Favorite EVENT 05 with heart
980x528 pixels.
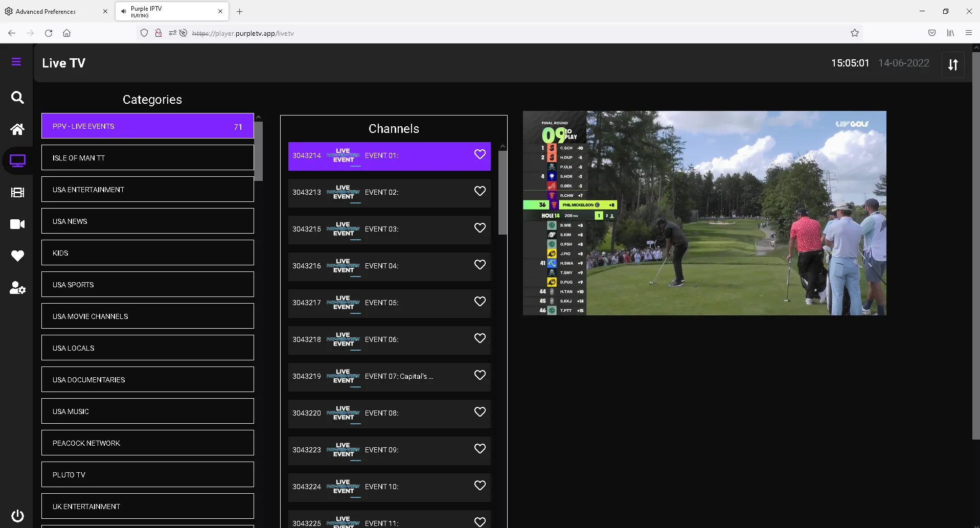pyautogui.click(x=480, y=301)
